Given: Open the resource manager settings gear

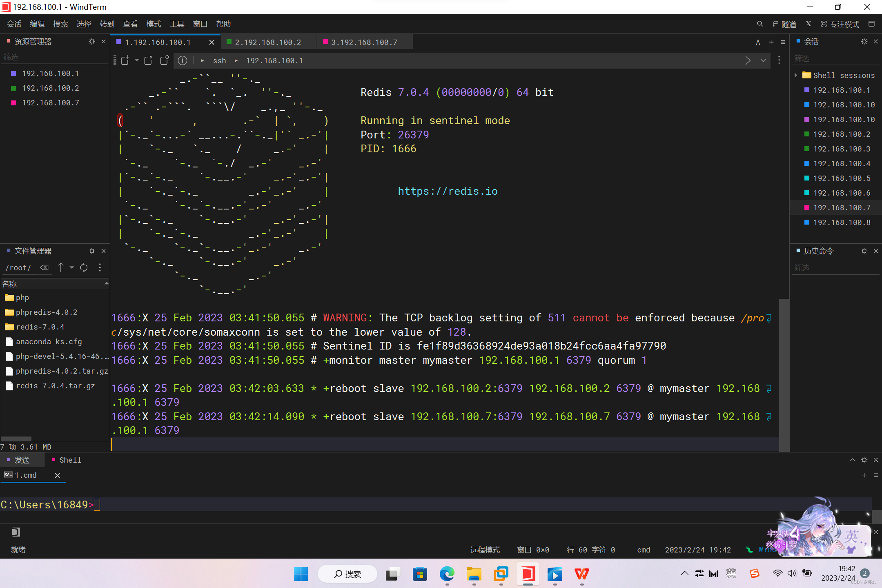Looking at the screenshot, I should click(x=91, y=42).
